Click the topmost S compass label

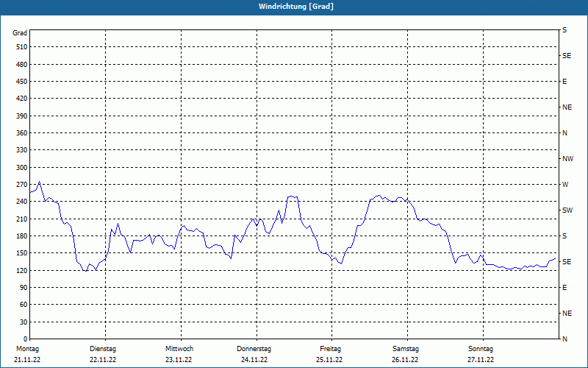pyautogui.click(x=564, y=30)
